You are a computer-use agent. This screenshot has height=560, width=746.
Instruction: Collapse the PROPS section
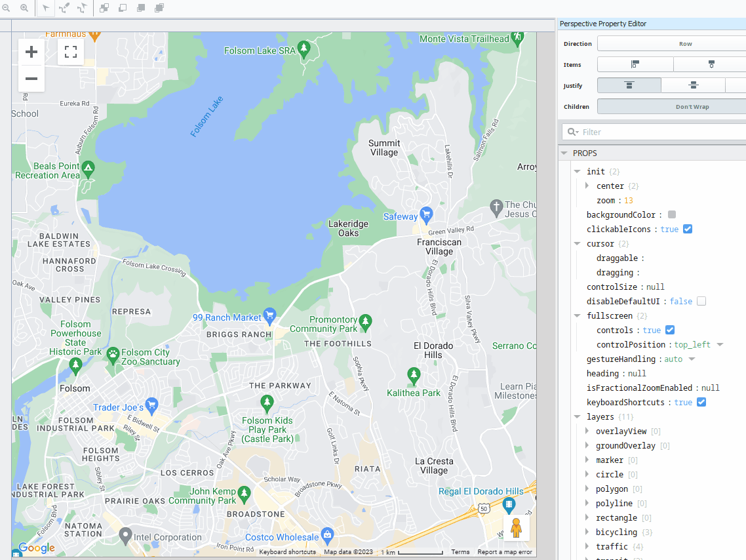(564, 153)
